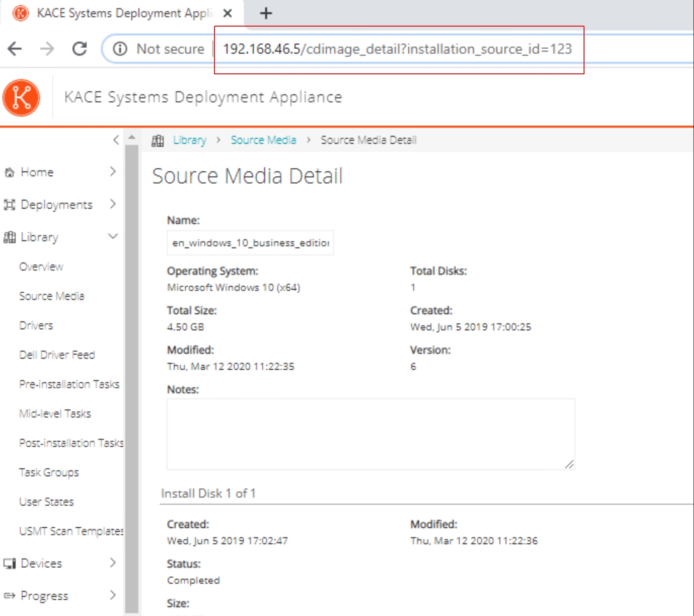694x616 pixels.
Task: Click the KACE orange logo icon
Action: (21, 97)
